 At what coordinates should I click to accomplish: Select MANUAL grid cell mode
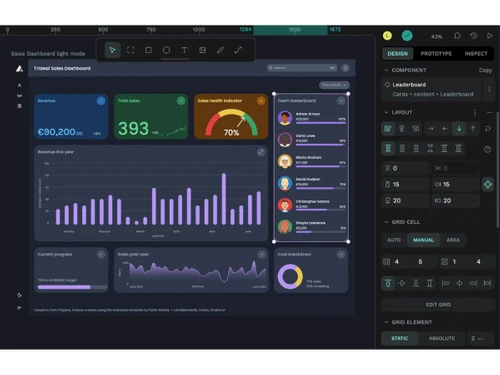423,240
